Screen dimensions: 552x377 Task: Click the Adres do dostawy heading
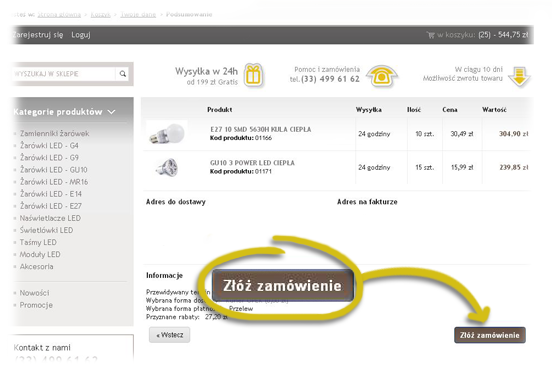pos(176,202)
